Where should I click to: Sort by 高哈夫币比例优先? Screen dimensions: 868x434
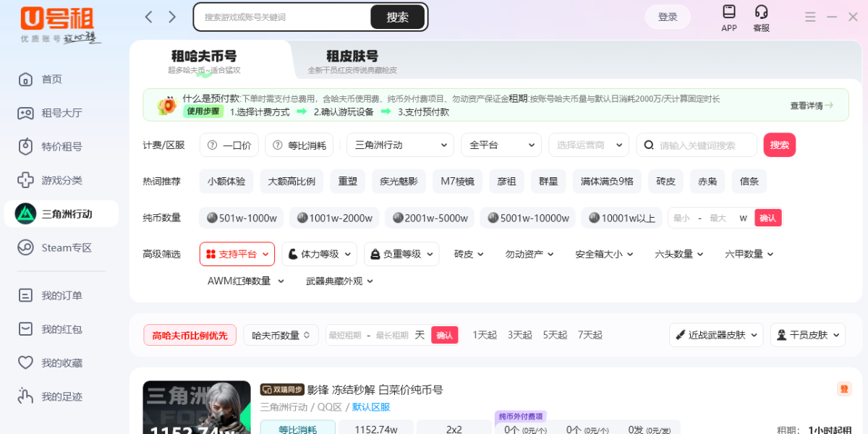point(190,335)
